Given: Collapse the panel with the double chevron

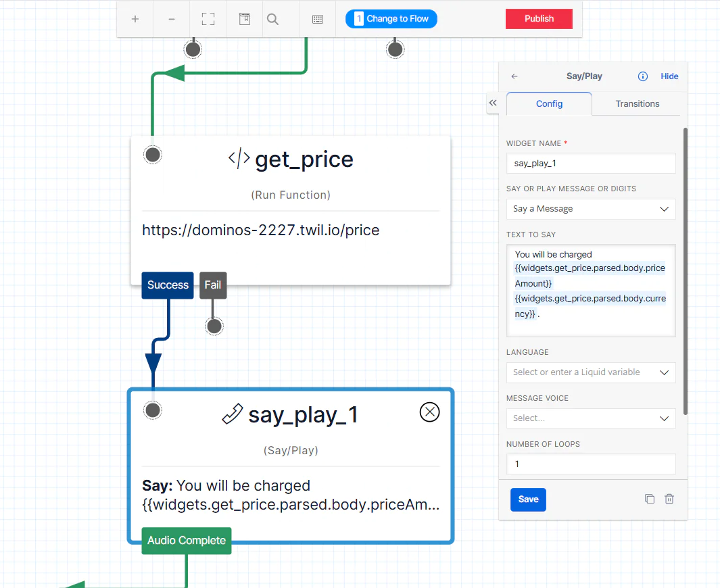Looking at the screenshot, I should tap(493, 103).
